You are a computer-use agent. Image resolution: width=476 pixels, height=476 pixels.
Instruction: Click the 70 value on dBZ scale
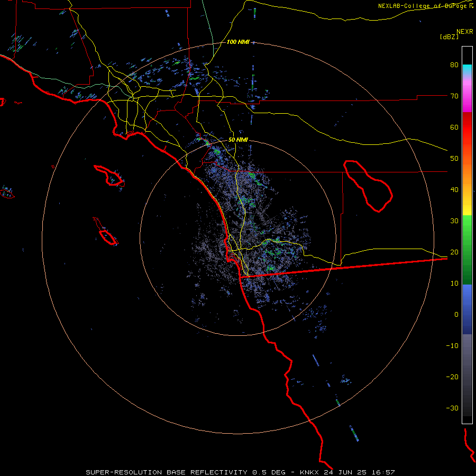454,96
